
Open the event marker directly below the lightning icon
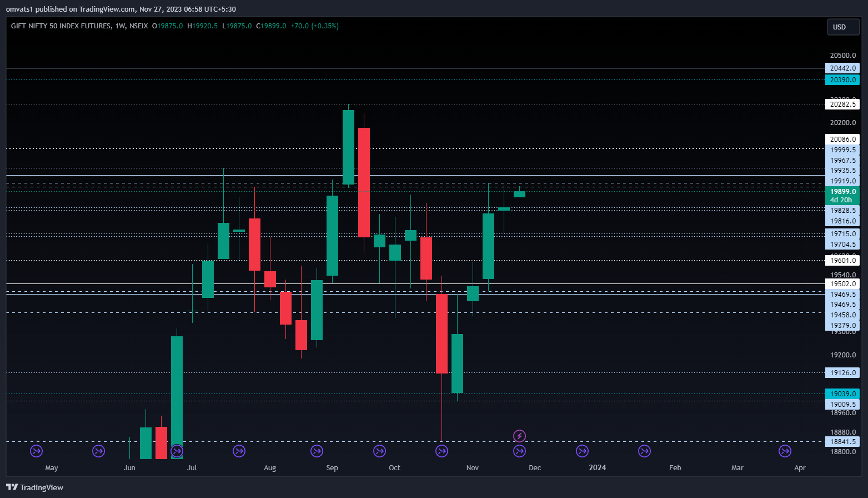(x=519, y=451)
